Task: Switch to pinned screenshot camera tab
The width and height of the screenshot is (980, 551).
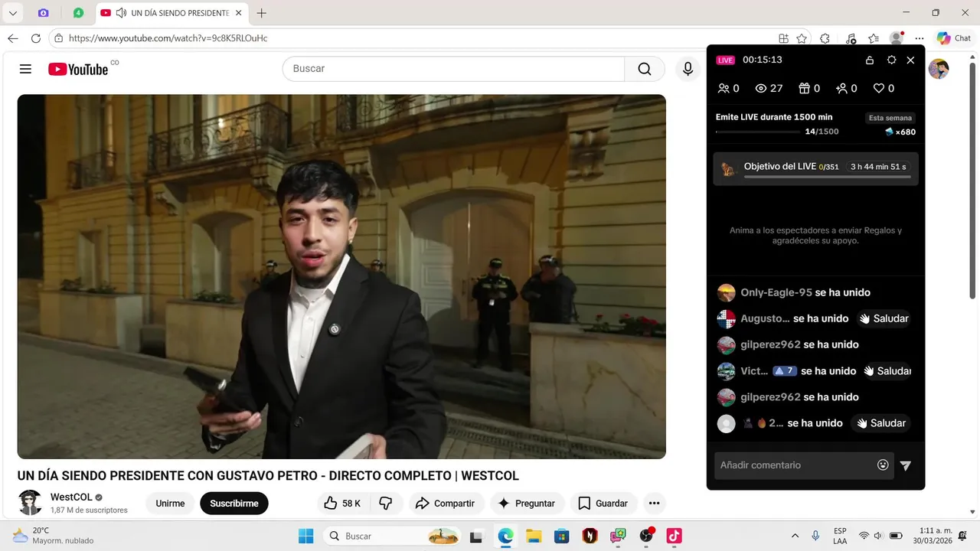Action: [x=43, y=13]
